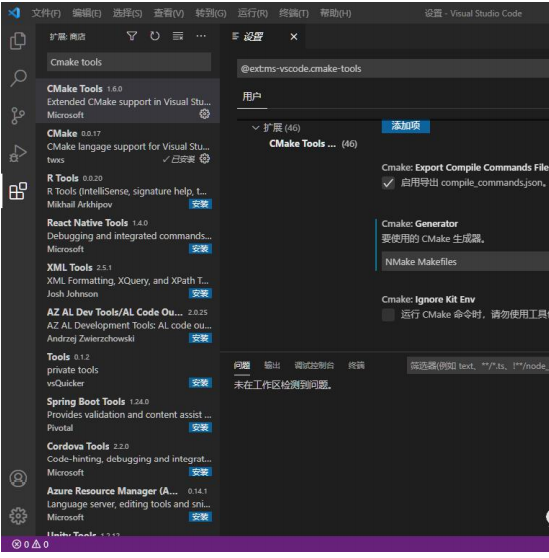Click the extensions search box with Cmake tools
This screenshot has width=549, height=558.
click(129, 62)
